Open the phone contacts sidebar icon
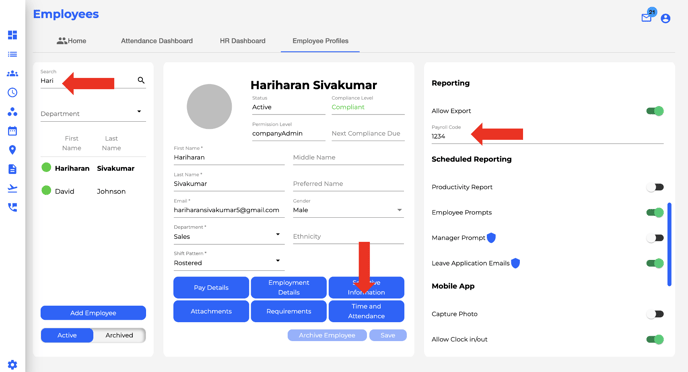The width and height of the screenshot is (688, 372). click(x=12, y=207)
